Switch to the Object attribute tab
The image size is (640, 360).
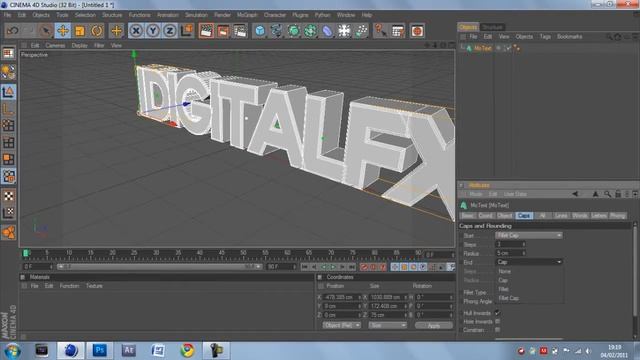tap(504, 216)
